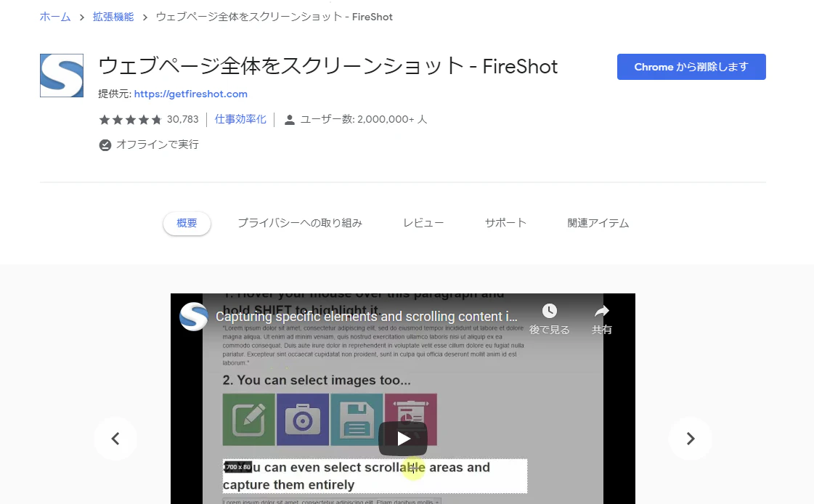Click the FireShot extension logo icon

[x=62, y=76]
